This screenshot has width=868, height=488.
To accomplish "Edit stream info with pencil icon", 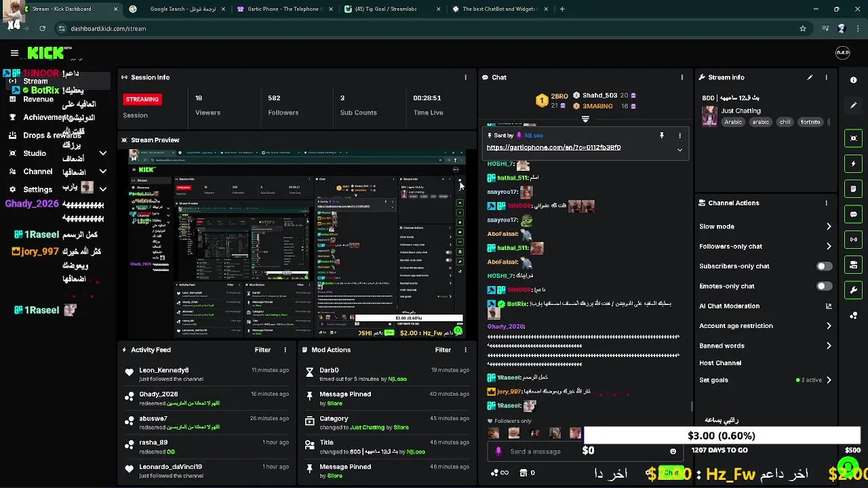I will 810,77.
